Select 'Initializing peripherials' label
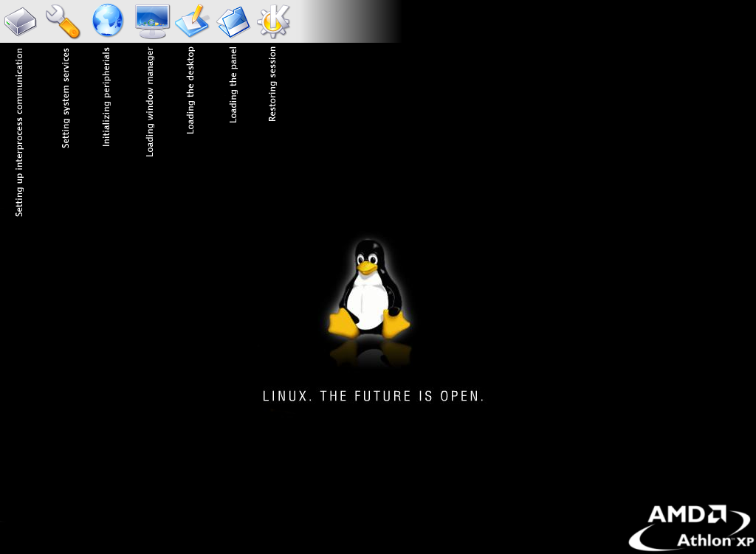 (x=106, y=97)
